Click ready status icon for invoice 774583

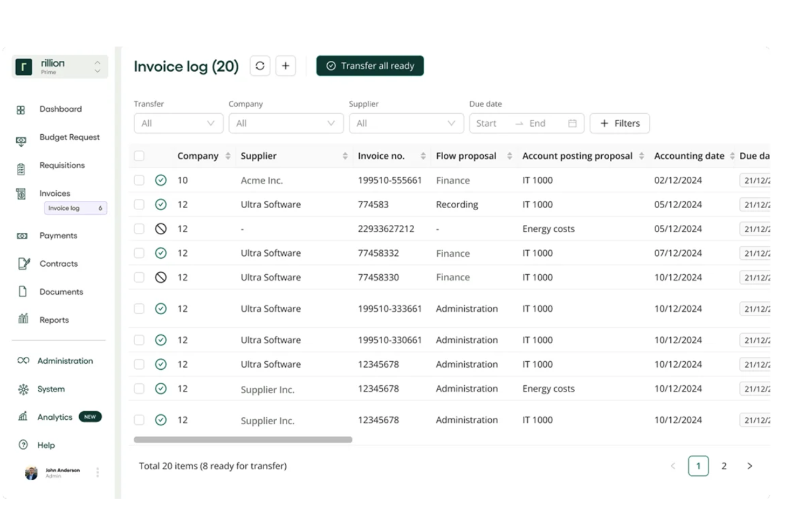pyautogui.click(x=161, y=204)
